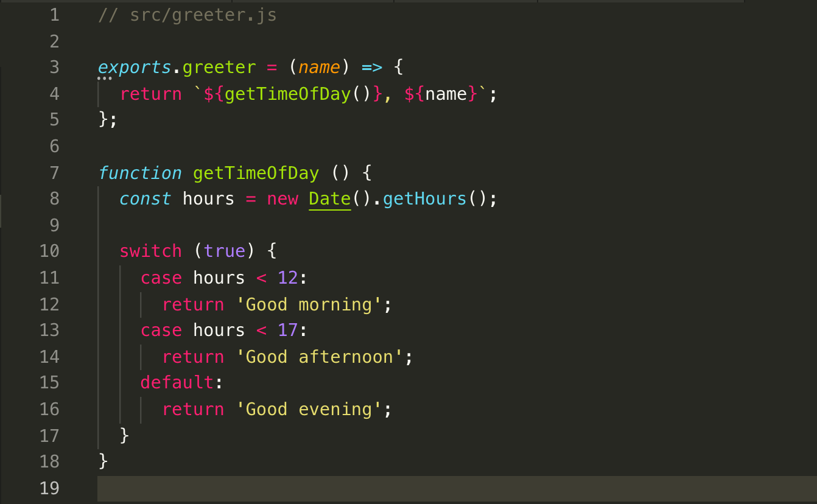Click the switch keyword on line 10
Screen dimensions: 817x504
pyautogui.click(x=150, y=250)
